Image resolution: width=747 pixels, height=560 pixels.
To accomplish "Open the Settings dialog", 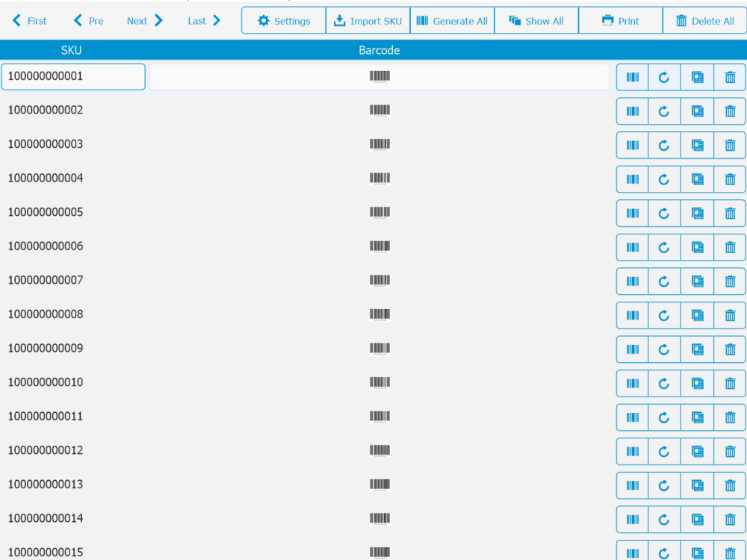I will [x=283, y=20].
